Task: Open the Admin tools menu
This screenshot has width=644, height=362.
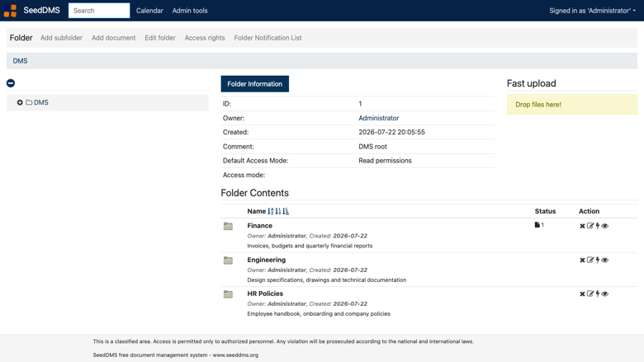Action: click(190, 11)
